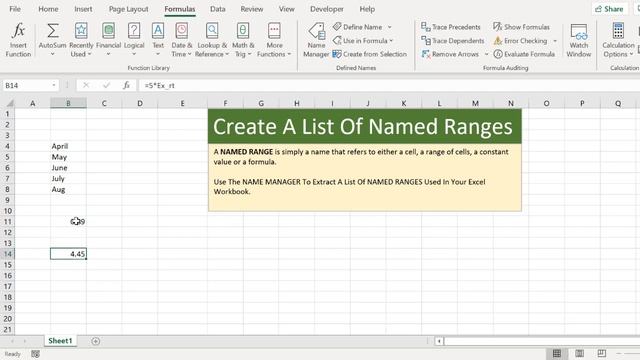Viewport: 640px width, 360px height.
Task: Click the Sheet1 tab
Action: tap(60, 341)
